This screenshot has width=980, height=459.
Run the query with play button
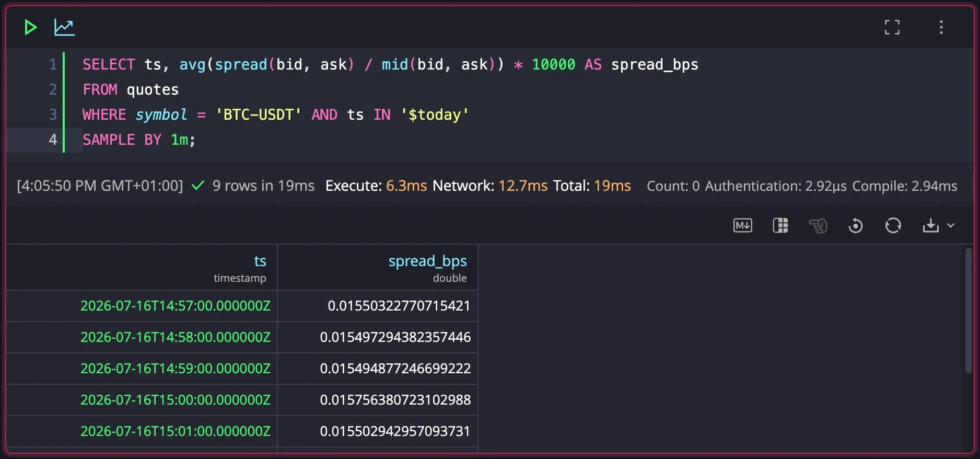pos(30,27)
